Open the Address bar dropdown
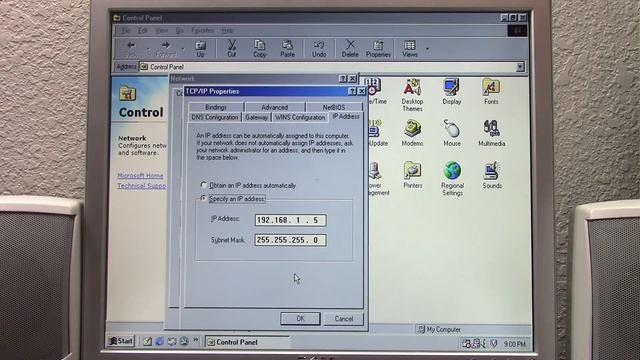 point(520,67)
